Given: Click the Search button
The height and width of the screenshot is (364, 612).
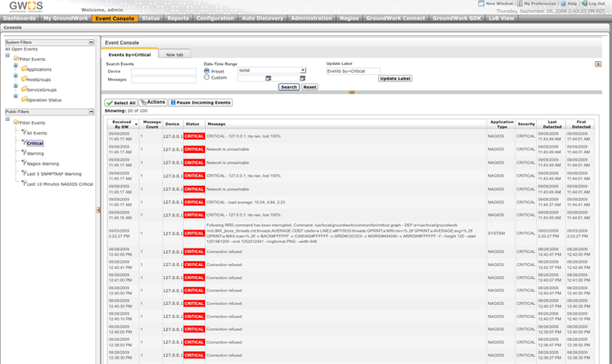Looking at the screenshot, I should (289, 87).
